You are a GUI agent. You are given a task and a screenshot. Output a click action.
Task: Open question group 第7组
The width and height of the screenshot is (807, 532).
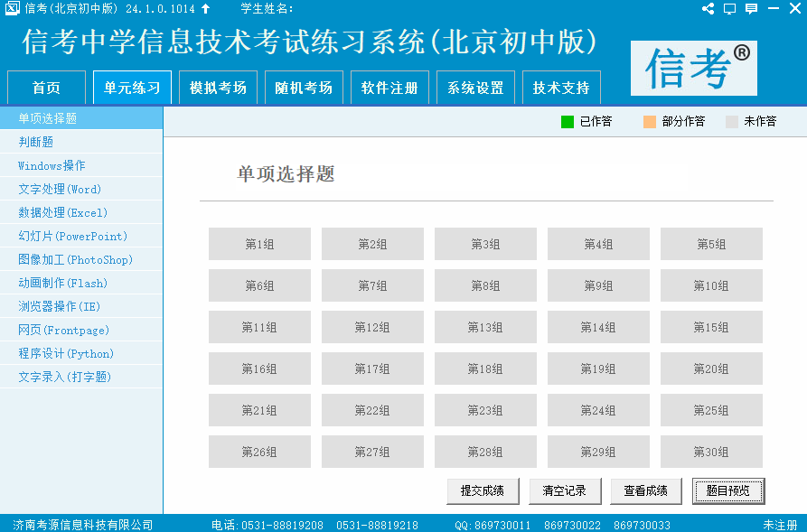[x=372, y=285]
